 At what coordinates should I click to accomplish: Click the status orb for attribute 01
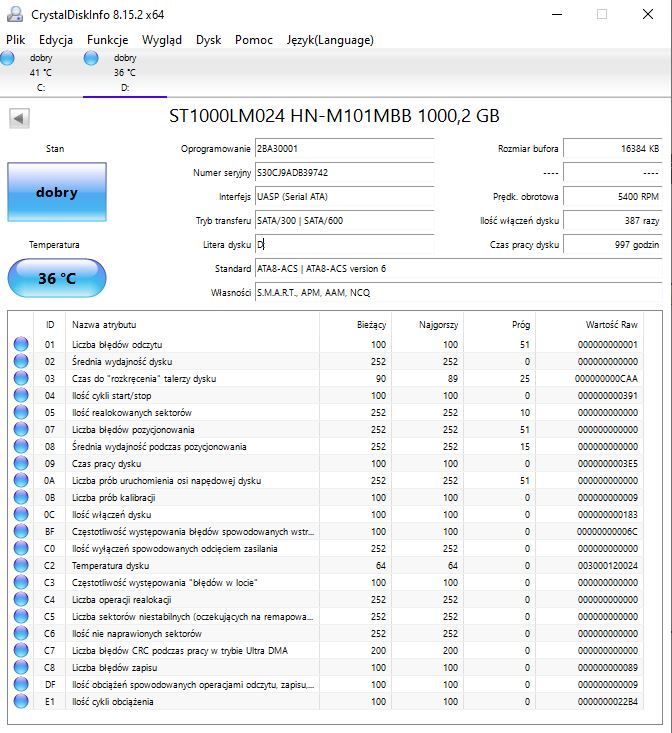tap(21, 345)
